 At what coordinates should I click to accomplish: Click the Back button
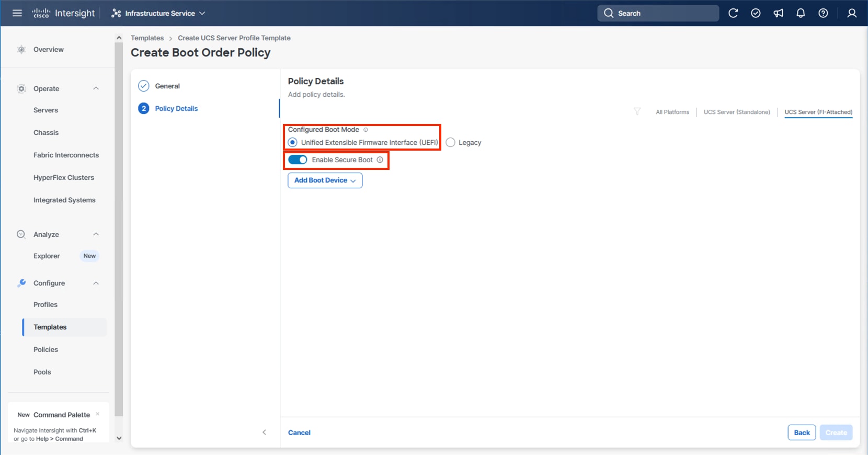tap(801, 433)
